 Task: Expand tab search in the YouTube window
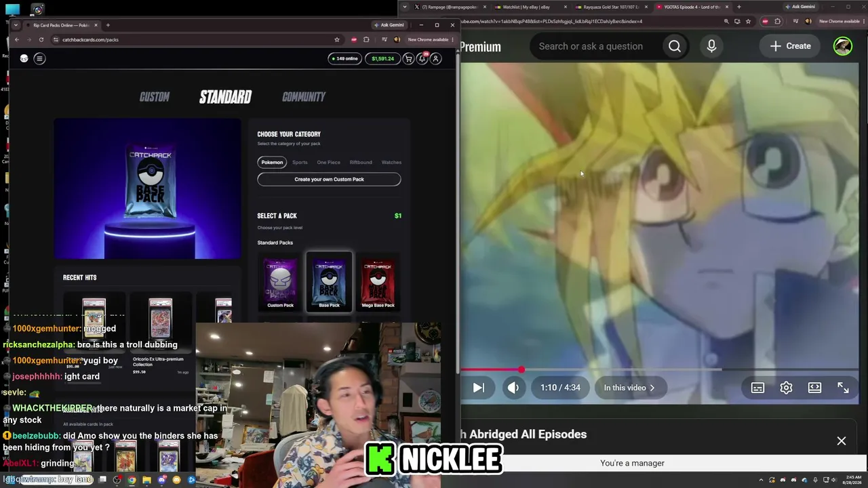[x=405, y=7]
